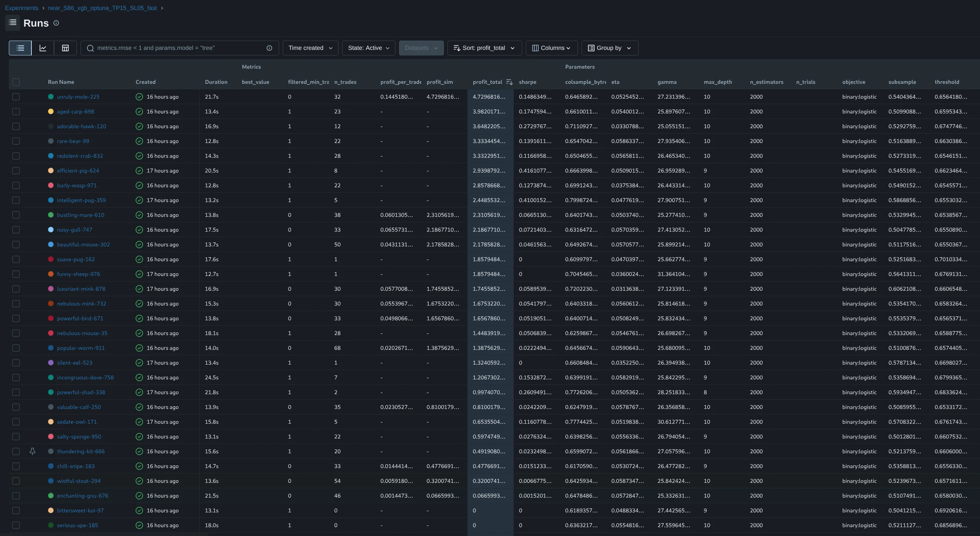This screenshot has height=536, width=980.
Task: Check the bittersweet-koi-97 row checkbox
Action: coord(16,511)
